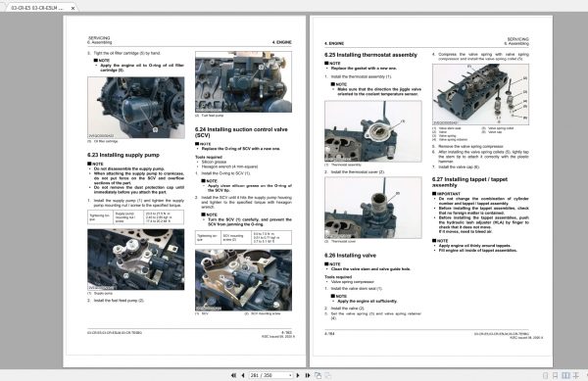Click the valve components photo on right page
Viewport: 588px width, 381px height.
pyautogui.click(x=480, y=94)
